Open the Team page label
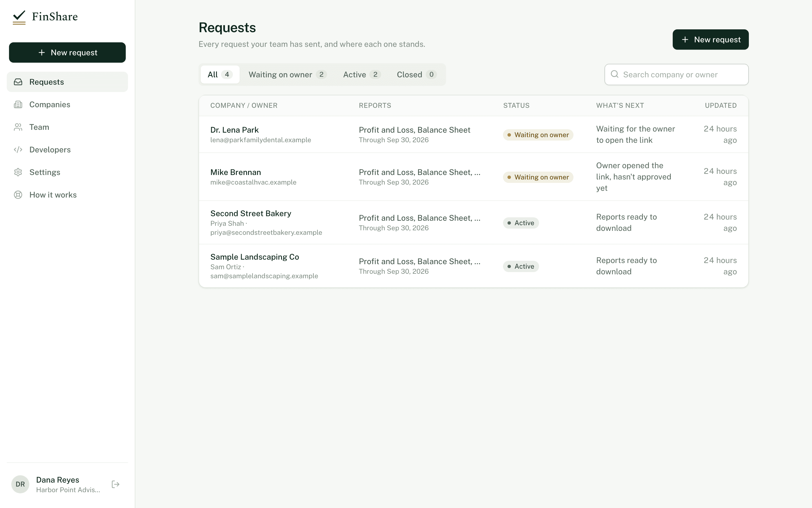Image resolution: width=812 pixels, height=508 pixels. tap(39, 127)
